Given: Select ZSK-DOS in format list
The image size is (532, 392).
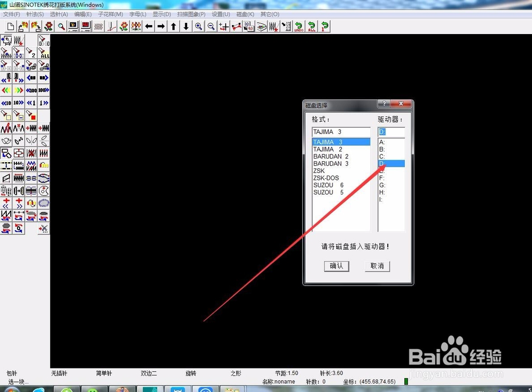Looking at the screenshot, I should [341, 178].
